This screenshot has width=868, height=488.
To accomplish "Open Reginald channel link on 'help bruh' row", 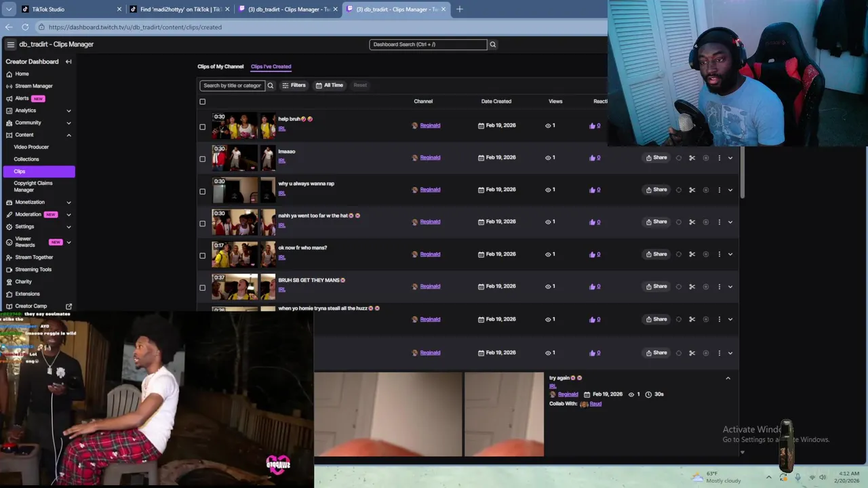I will pyautogui.click(x=430, y=125).
